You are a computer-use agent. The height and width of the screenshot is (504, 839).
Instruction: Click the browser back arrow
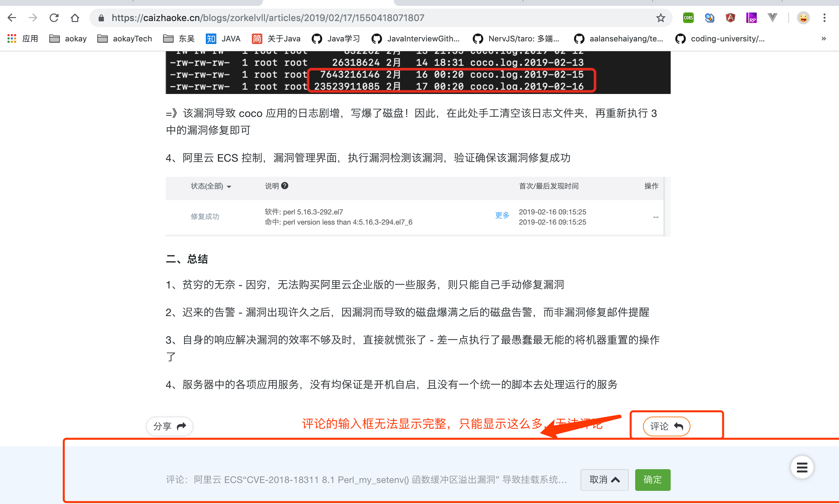tap(12, 18)
